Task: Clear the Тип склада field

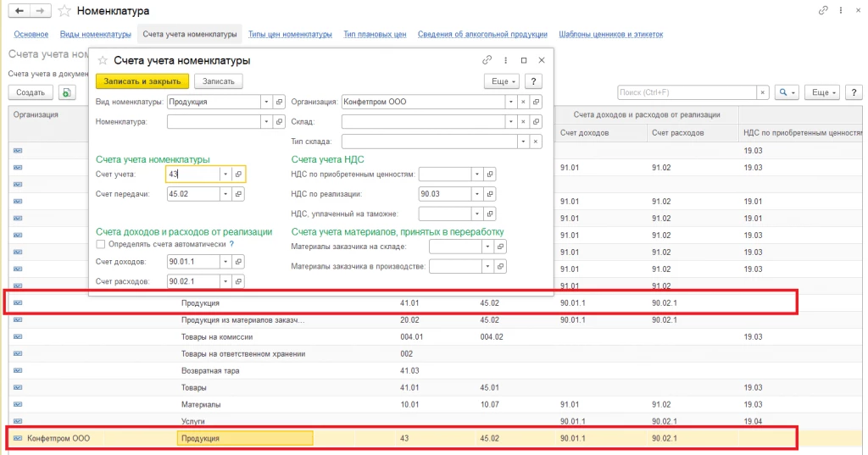Action: (x=536, y=141)
